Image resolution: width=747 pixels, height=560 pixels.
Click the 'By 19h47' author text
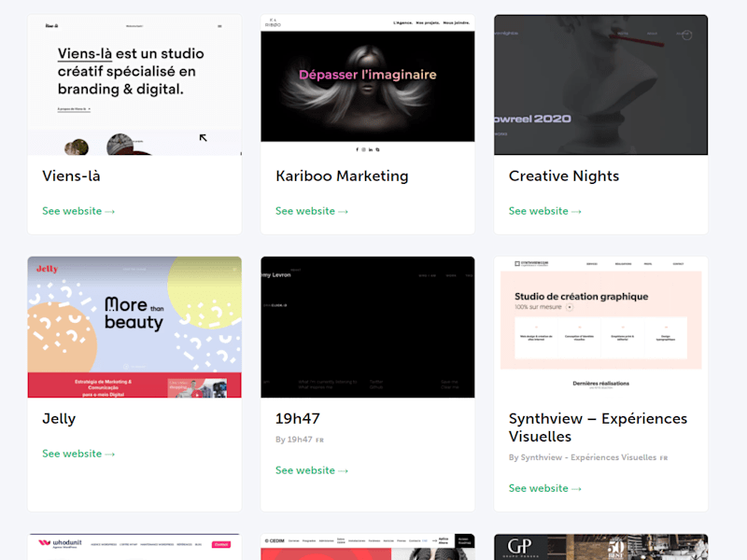coord(294,440)
